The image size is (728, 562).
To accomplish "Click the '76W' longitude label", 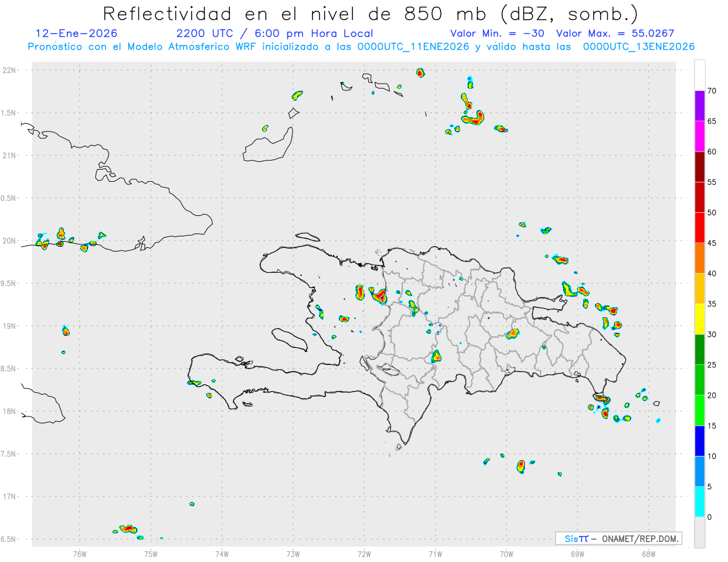I will [79, 554].
